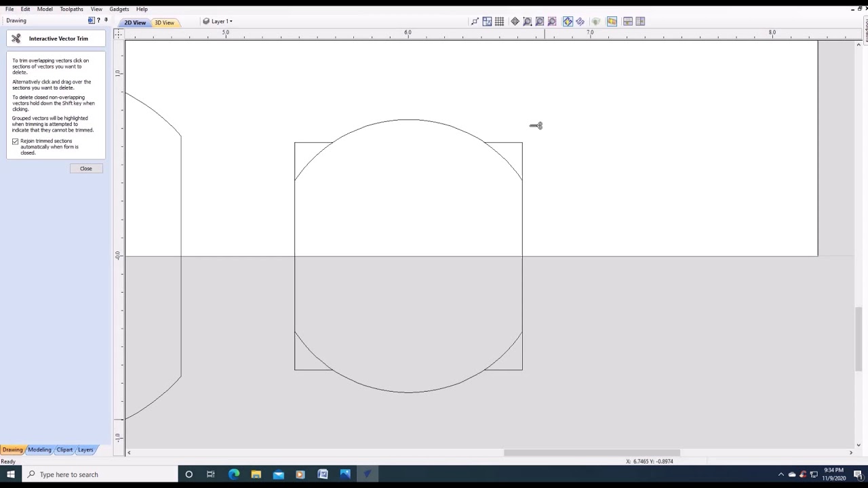The width and height of the screenshot is (868, 488).
Task: Select the pan view tool
Action: click(x=515, y=22)
